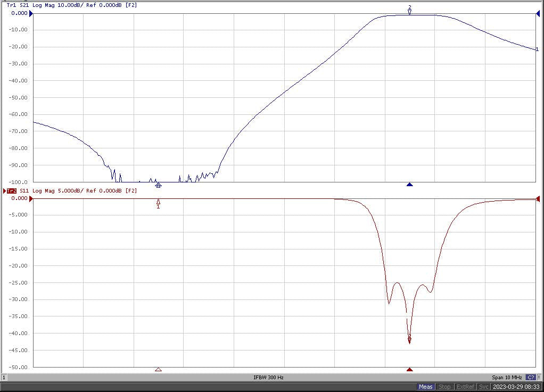Click red reference arrow at S11 right edge

click(538, 198)
